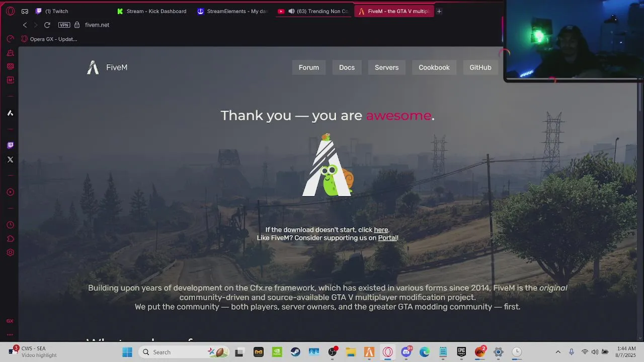Switch to Stream - Kick Dashboard tab
The height and width of the screenshot is (362, 644).
click(x=152, y=11)
